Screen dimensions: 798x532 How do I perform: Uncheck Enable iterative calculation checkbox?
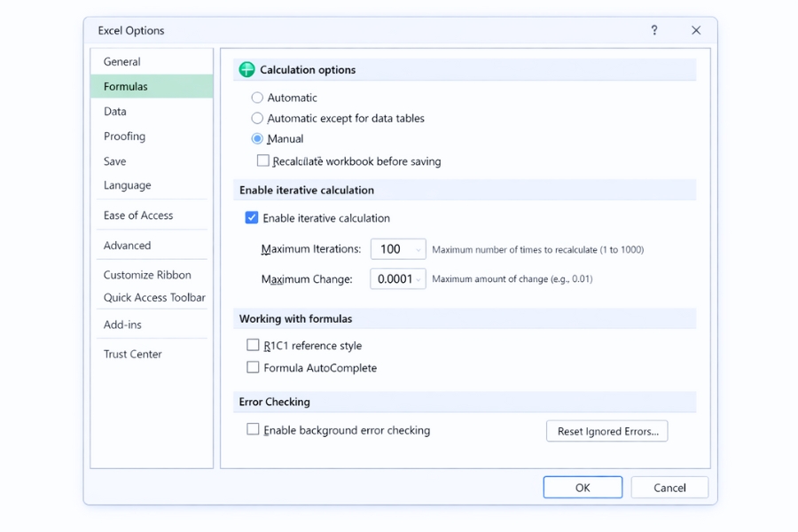[x=252, y=218]
